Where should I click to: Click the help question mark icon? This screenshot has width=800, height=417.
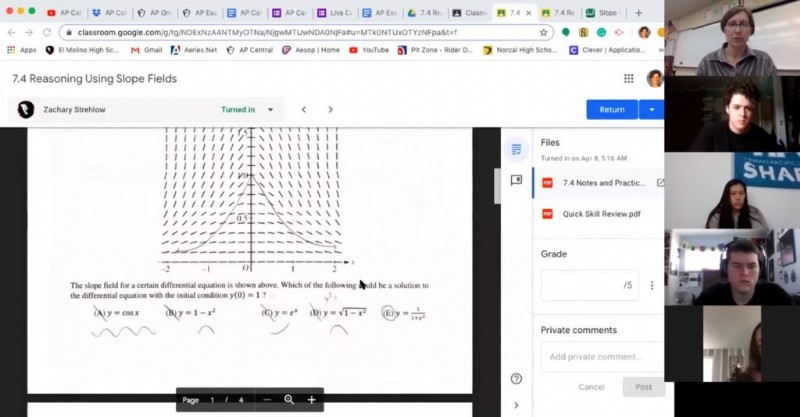(516, 379)
